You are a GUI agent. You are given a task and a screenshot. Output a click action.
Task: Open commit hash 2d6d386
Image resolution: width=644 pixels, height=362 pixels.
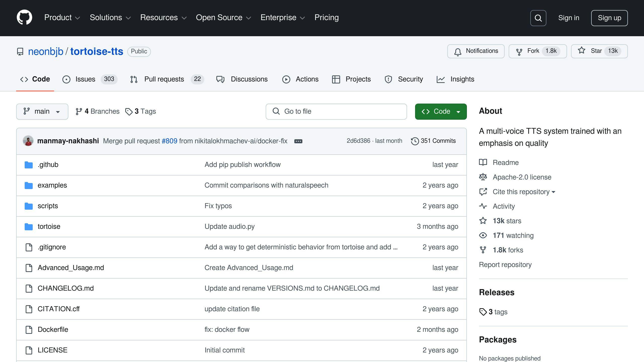point(358,141)
